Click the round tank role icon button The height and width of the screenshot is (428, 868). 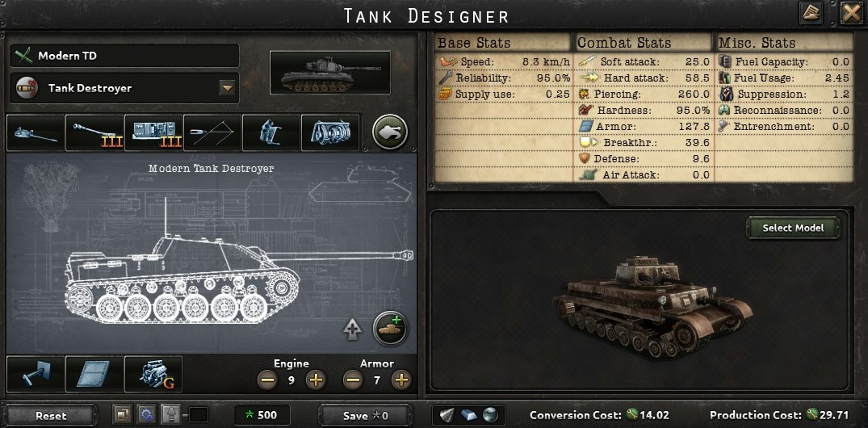tap(390, 132)
